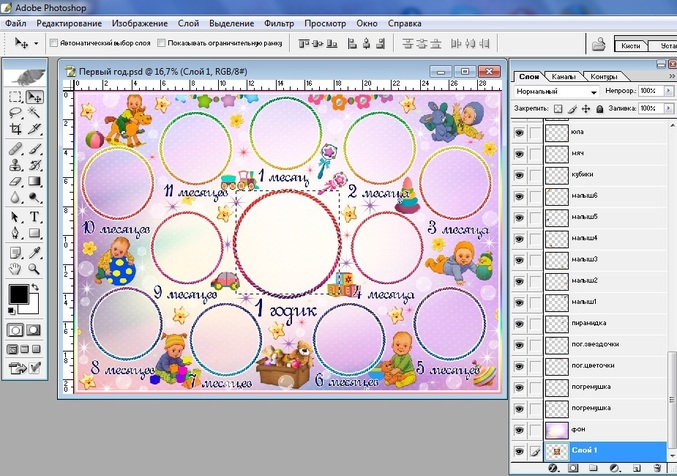Open the 'Фильтр' menu
Image resolution: width=677 pixels, height=476 pixels.
coord(281,22)
